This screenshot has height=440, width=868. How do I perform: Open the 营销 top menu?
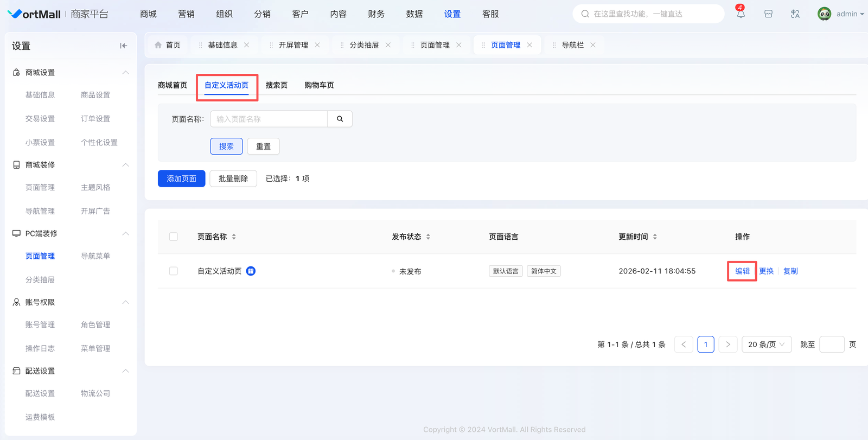[186, 14]
